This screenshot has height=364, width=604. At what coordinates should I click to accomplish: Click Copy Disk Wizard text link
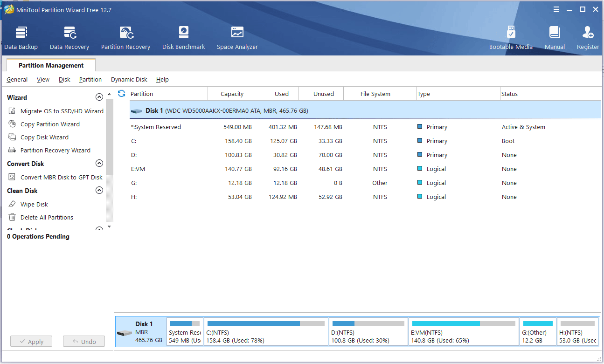44,137
